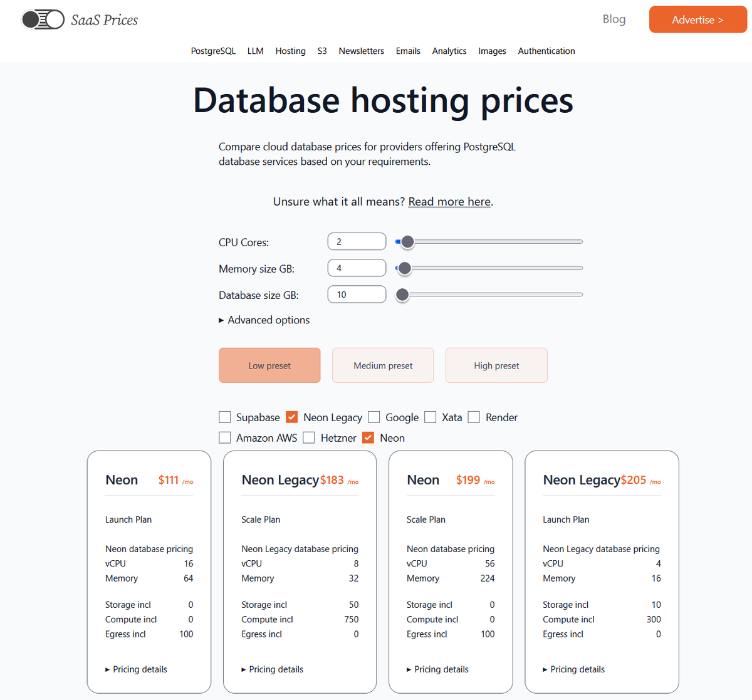This screenshot has width=752, height=700.
Task: Expand the Advanced options section
Action: (x=264, y=320)
